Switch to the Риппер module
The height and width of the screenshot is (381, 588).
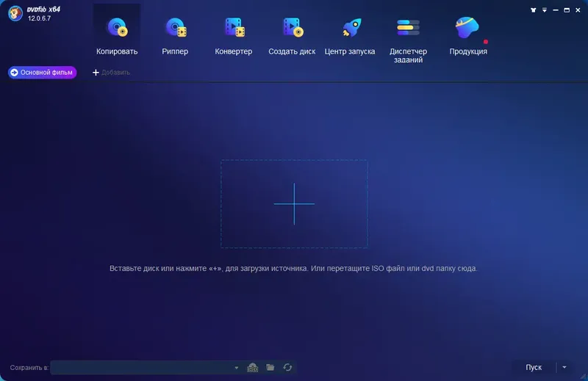coord(175,36)
